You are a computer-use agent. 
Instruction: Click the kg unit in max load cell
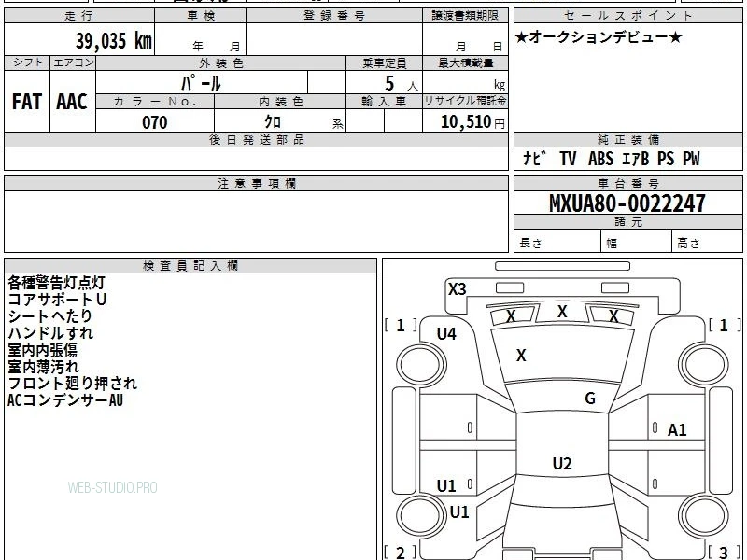coord(500,85)
